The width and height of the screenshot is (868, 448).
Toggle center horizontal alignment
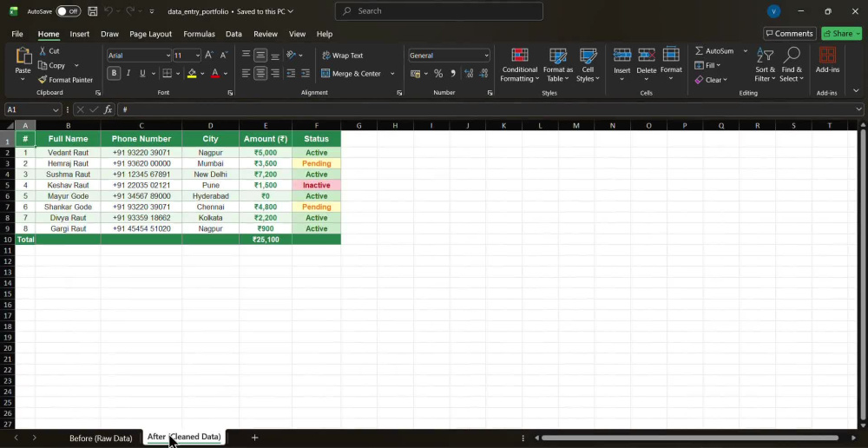click(260, 73)
